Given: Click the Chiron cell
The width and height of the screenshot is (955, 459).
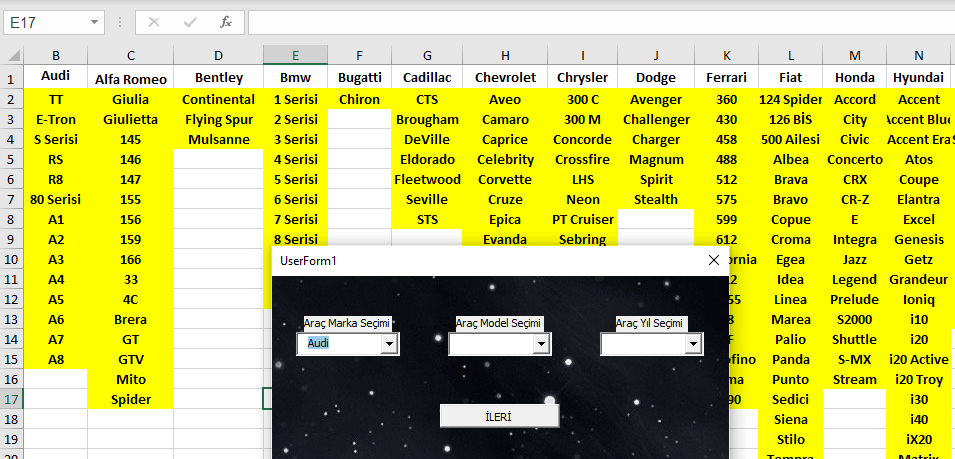Looking at the screenshot, I should (360, 99).
